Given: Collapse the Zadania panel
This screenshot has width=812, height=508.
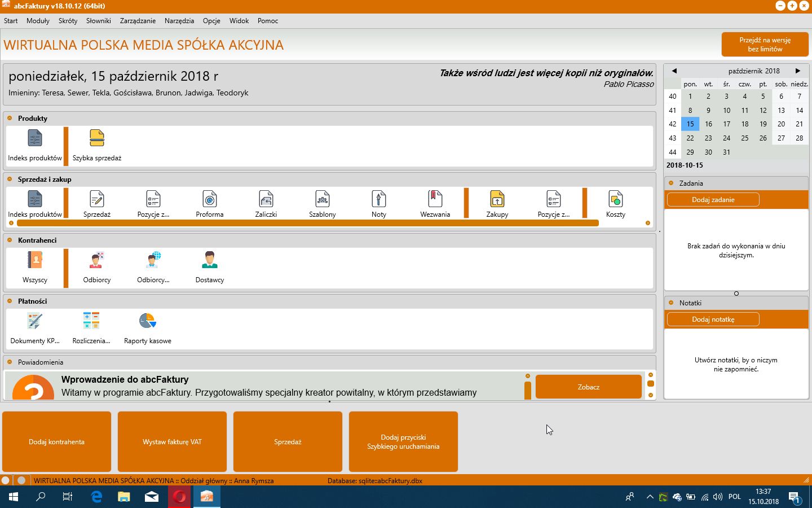Looking at the screenshot, I should click(671, 183).
